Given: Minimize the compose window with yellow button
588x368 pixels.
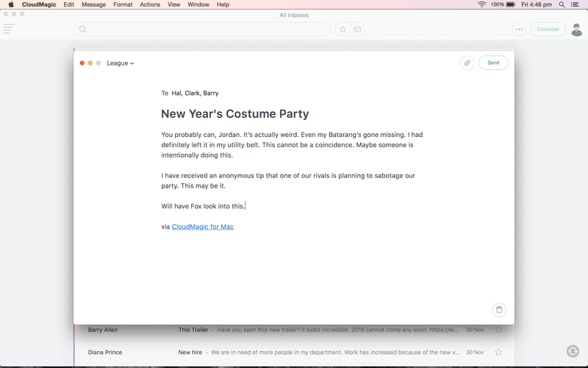Looking at the screenshot, I should tap(90, 63).
